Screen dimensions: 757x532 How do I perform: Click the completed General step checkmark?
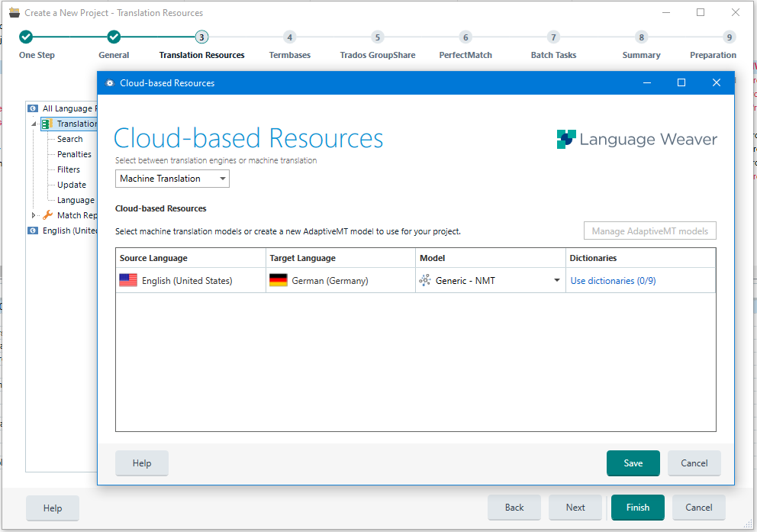[x=114, y=37]
